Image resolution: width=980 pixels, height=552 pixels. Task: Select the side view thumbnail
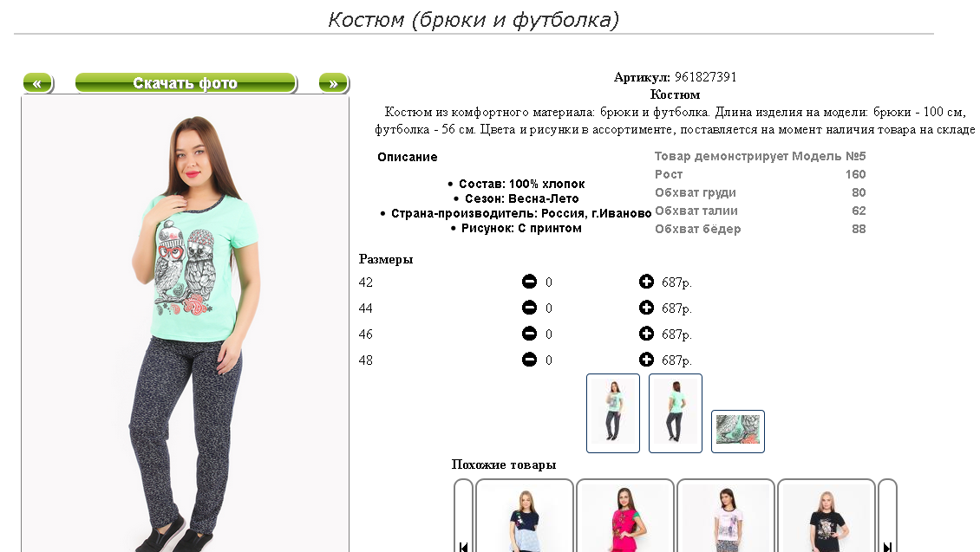pyautogui.click(x=676, y=413)
